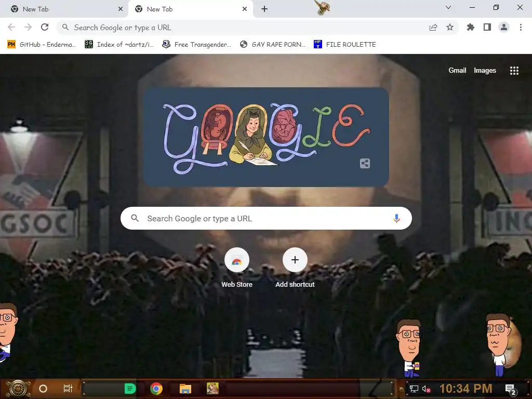Open a new tab with plus button
Viewport: 532px width, 399px height.
coord(264,9)
